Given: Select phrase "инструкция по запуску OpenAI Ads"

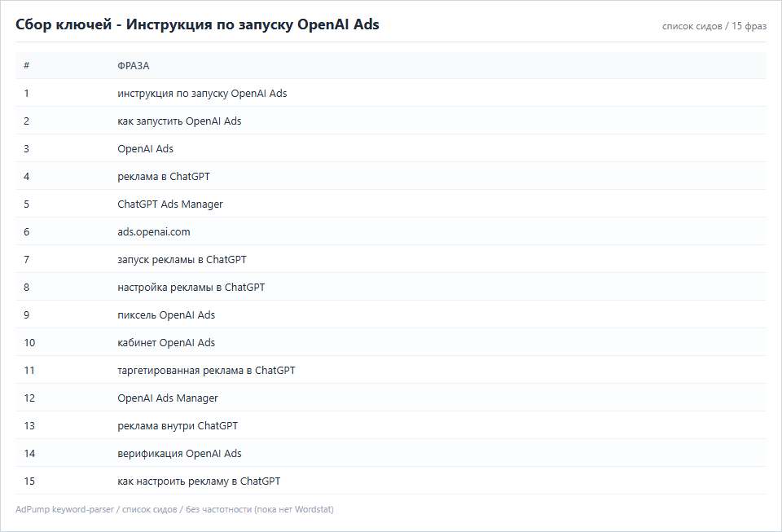Looking at the screenshot, I should tap(202, 94).
